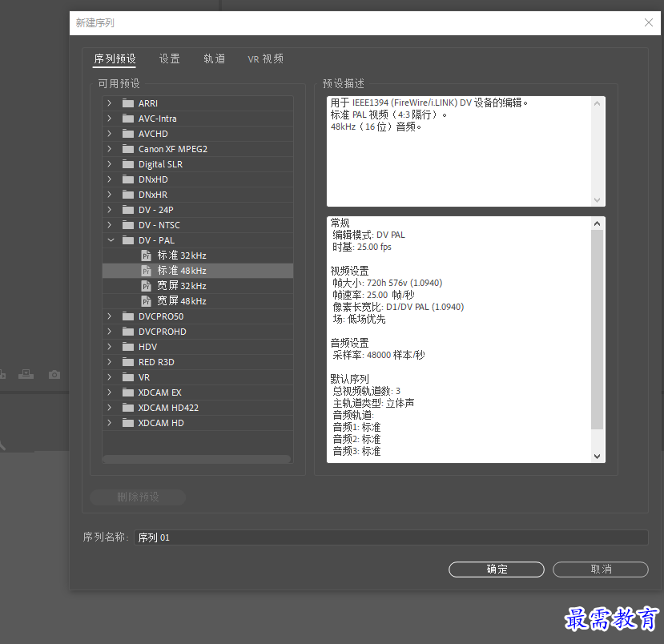Select the Canon XF MPEG2 folder name
This screenshot has width=664, height=644.
tap(173, 149)
